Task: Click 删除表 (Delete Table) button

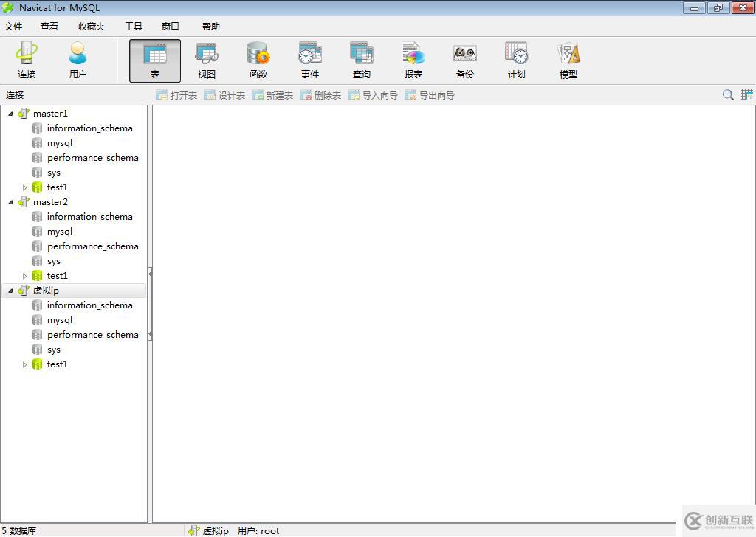Action: [x=320, y=95]
